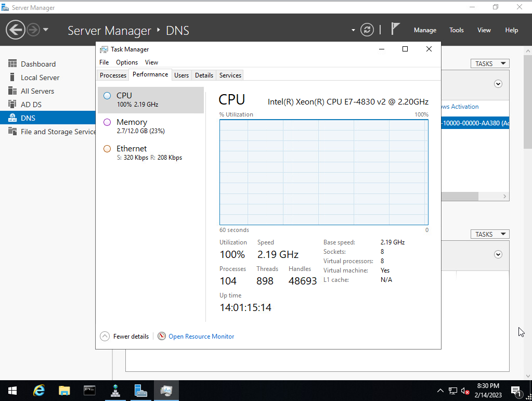Click the vertical scrollbar up arrow
The image size is (532, 401).
[x=528, y=51]
